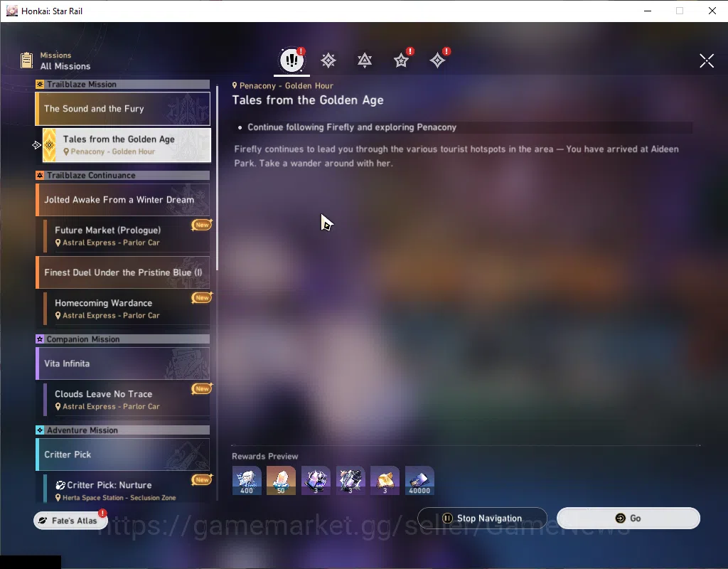Switch to the Companion Mission star tab

tap(401, 60)
